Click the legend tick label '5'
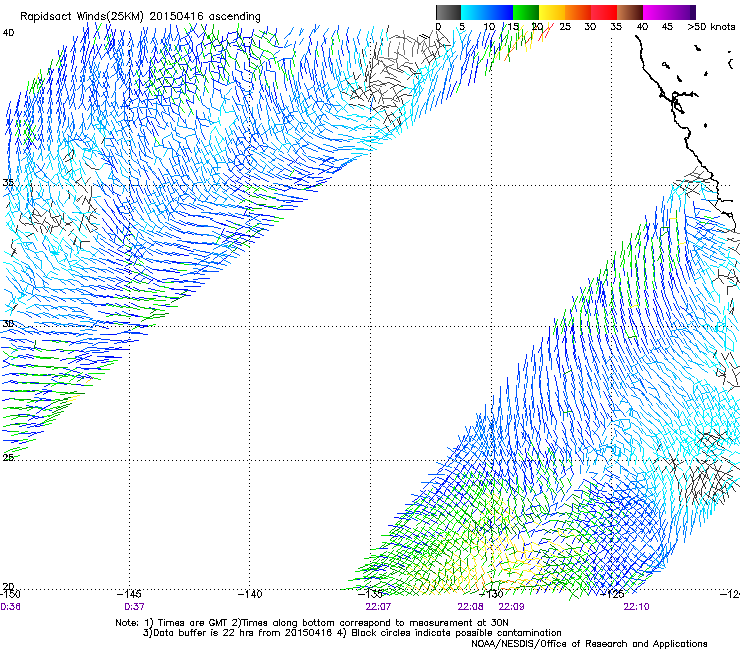Viewport: 740px width, 650px height. point(462,26)
